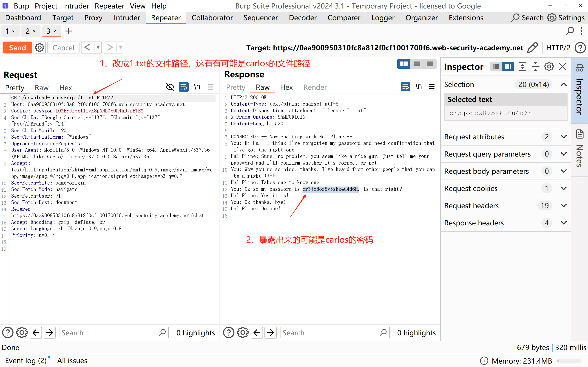Toggle hide non-printable eye icon in Request
Screen dimensions: 588x367
(170, 87)
